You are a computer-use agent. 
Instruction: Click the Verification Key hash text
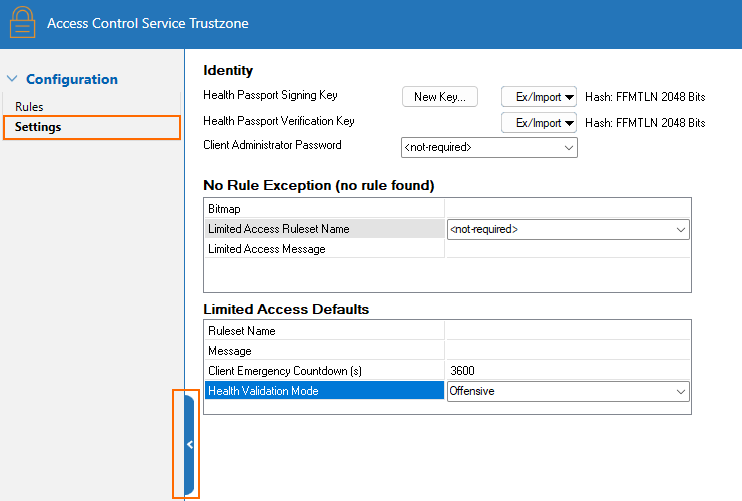tap(645, 123)
